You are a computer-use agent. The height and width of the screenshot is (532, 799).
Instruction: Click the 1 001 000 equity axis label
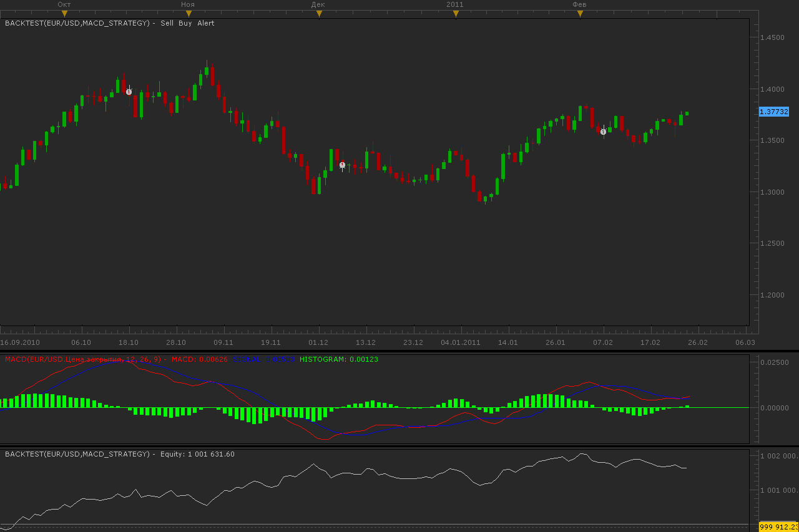pyautogui.click(x=778, y=490)
